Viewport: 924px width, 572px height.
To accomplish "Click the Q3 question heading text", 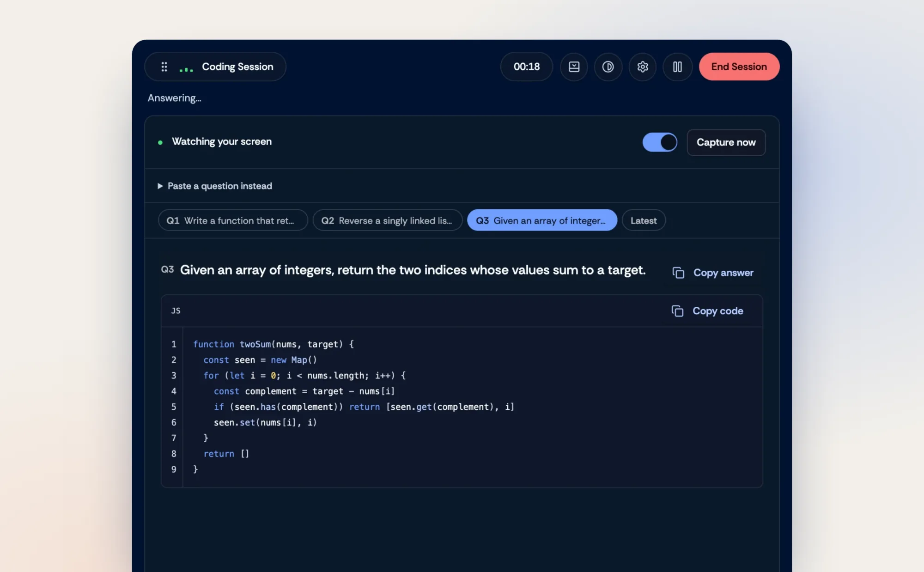I will 413,270.
